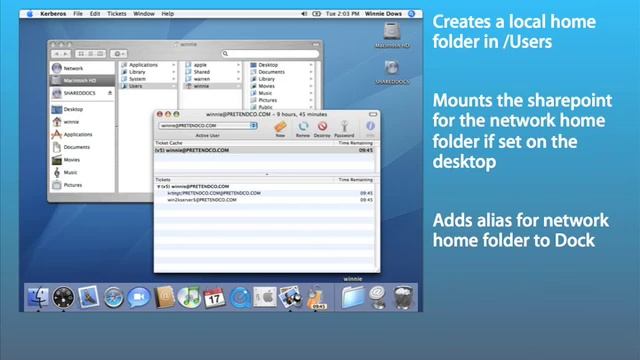Click Finder forward arrow button
Screen dimensions: 640x360
pyautogui.click(x=66, y=53)
